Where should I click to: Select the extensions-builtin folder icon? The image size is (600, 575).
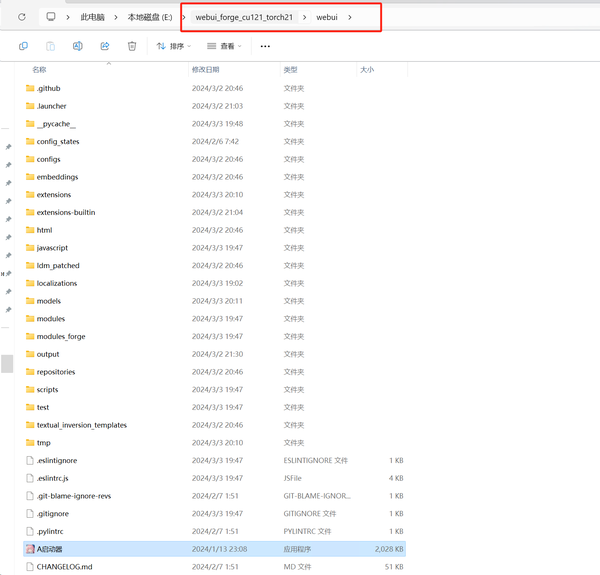pyautogui.click(x=30, y=212)
